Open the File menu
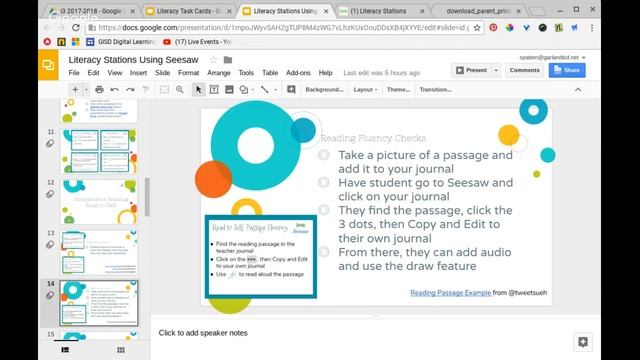640x360 pixels. 74,73
